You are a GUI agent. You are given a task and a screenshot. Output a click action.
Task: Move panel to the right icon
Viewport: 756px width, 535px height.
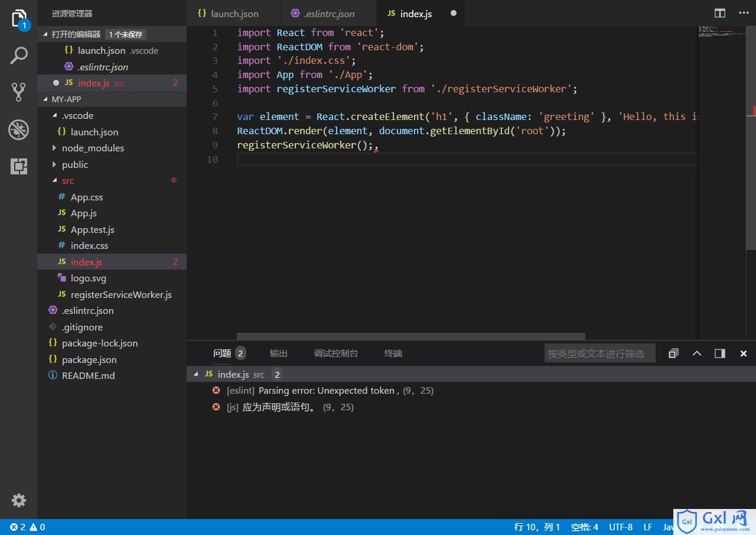point(720,354)
